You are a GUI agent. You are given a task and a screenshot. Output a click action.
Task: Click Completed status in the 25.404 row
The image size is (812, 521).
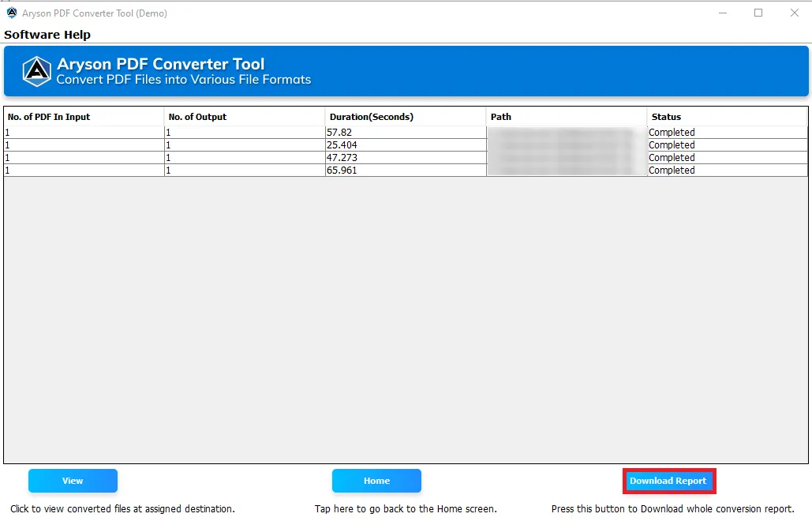click(727, 145)
